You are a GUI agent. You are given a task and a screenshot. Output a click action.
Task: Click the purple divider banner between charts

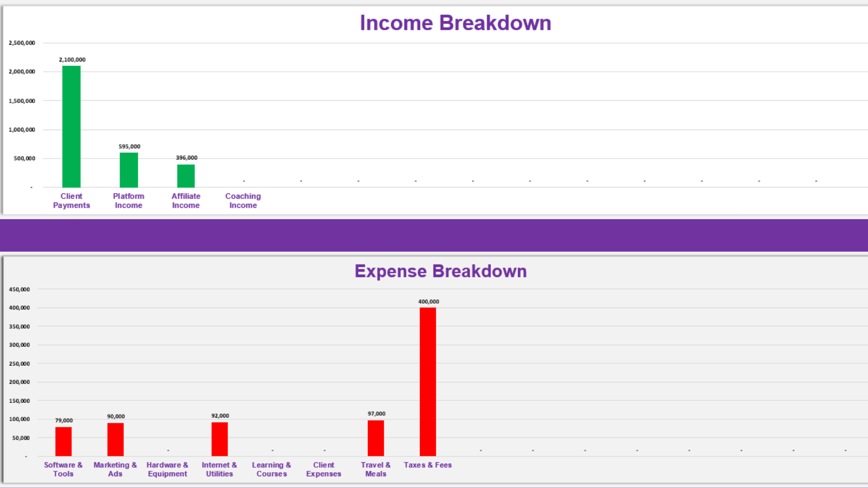(434, 235)
